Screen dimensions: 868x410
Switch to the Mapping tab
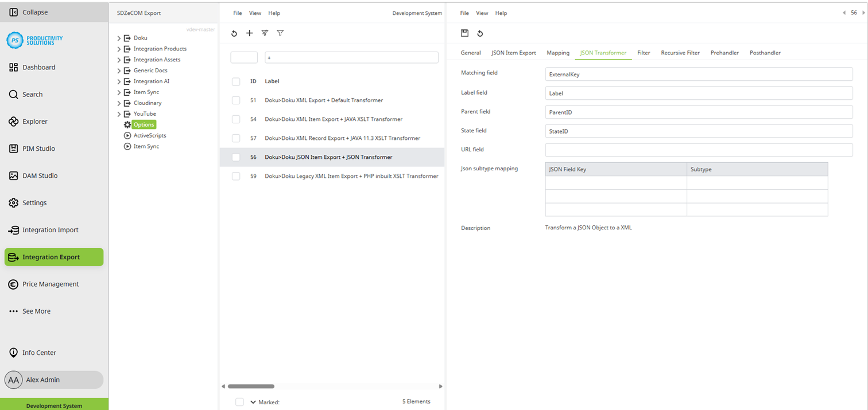(557, 52)
